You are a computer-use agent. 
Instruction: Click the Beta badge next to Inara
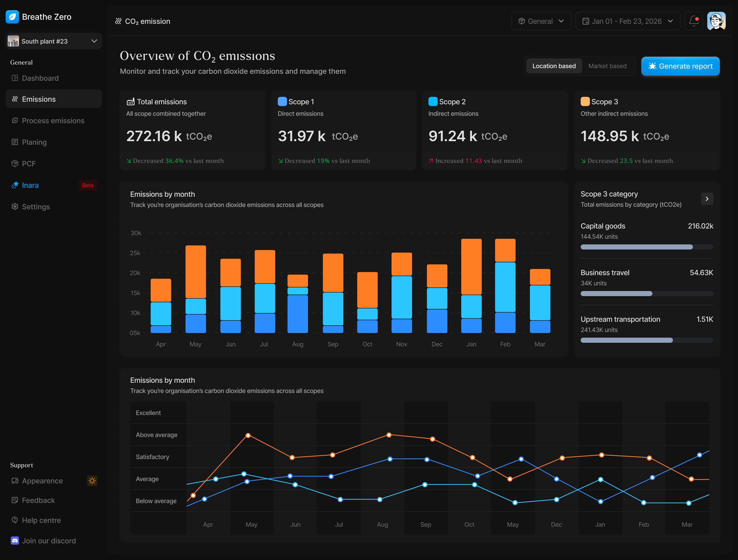click(x=88, y=185)
